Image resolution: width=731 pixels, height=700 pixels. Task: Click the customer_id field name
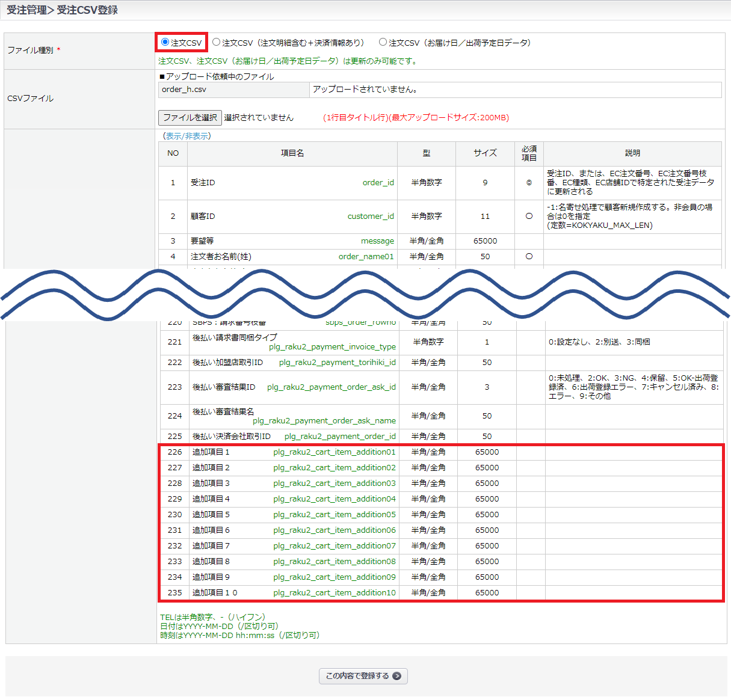pos(371,216)
